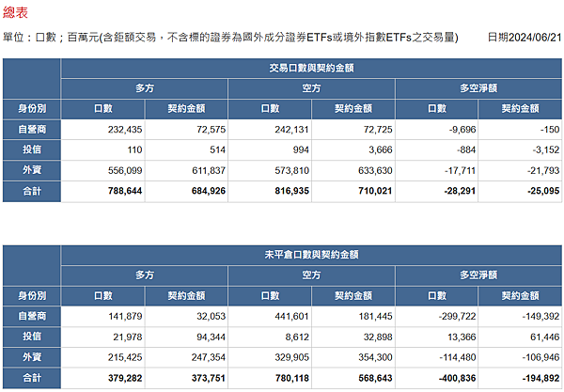The width and height of the screenshot is (564, 392).
Task: Select the cell with value 61,446
Action: click(x=520, y=337)
